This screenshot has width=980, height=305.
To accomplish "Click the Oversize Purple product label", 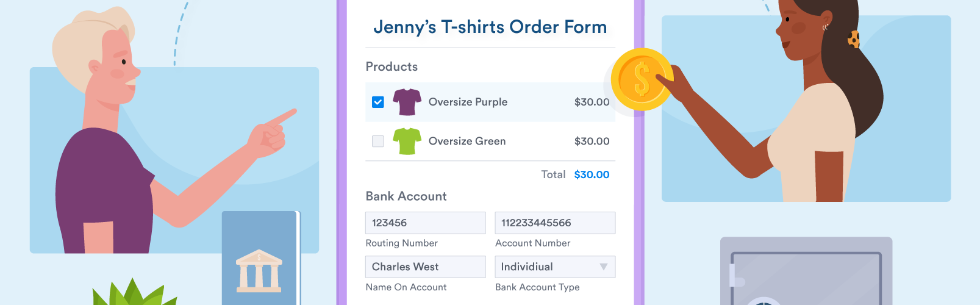I will [x=468, y=102].
